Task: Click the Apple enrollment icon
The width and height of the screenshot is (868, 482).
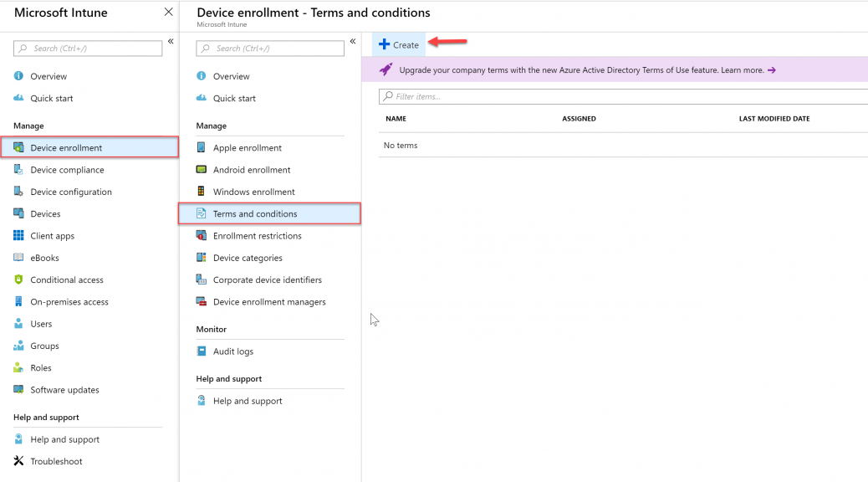Action: tap(202, 147)
